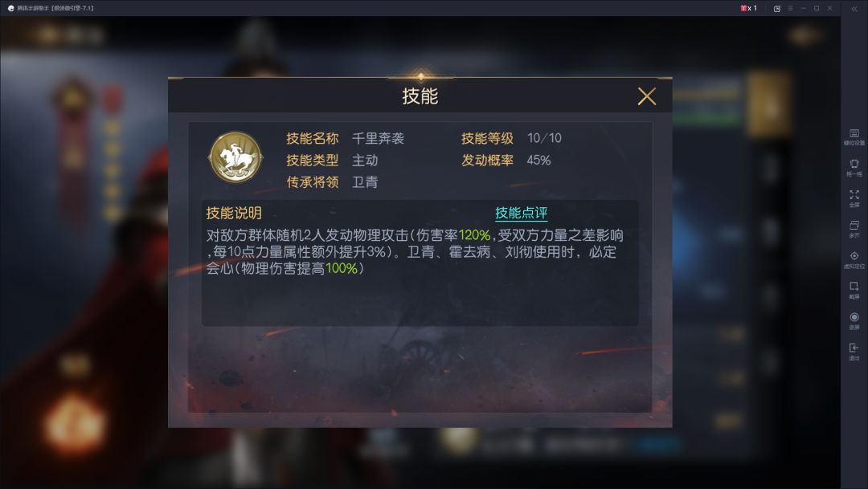Close the 技能 skill dialog
Viewport: 868px width, 489px height.
tap(646, 96)
